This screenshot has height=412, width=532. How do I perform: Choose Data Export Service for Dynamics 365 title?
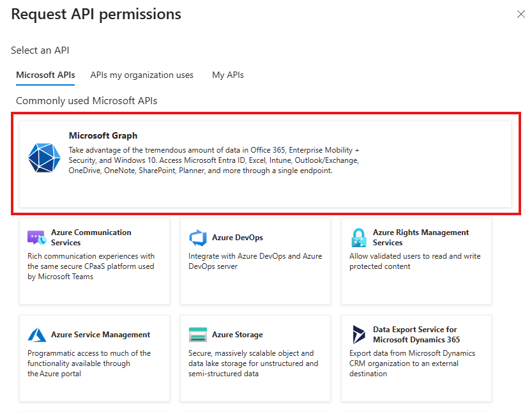click(x=416, y=335)
